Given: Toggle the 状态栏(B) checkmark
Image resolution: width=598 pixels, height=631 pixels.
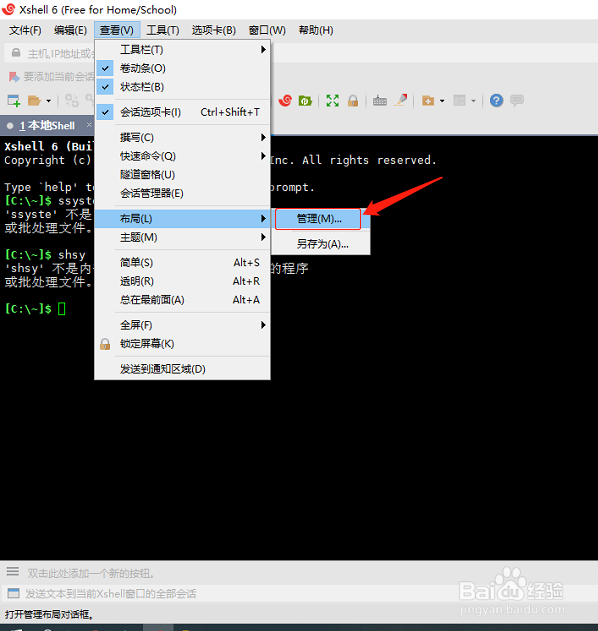Looking at the screenshot, I should pyautogui.click(x=105, y=87).
